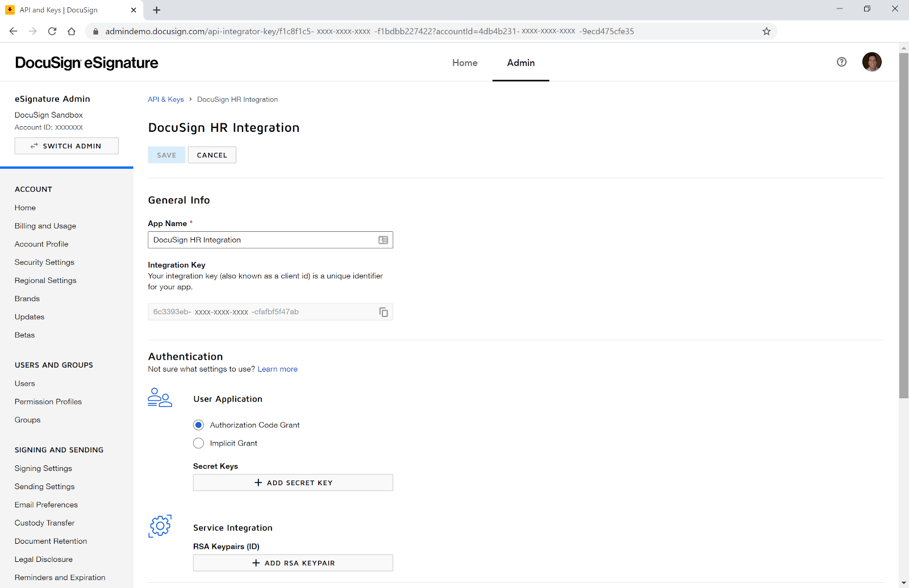Click Switch Admin in the sidebar

coord(66,145)
